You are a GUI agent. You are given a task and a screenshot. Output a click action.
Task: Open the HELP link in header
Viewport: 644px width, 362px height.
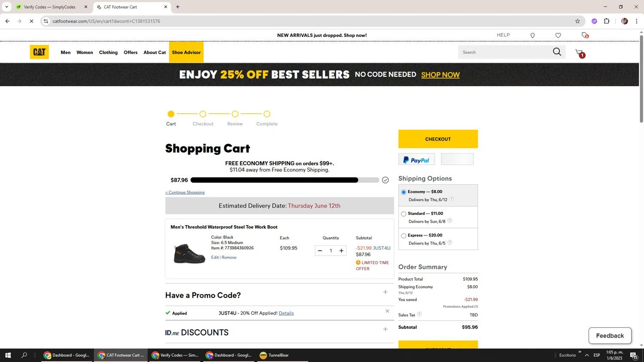tap(503, 35)
